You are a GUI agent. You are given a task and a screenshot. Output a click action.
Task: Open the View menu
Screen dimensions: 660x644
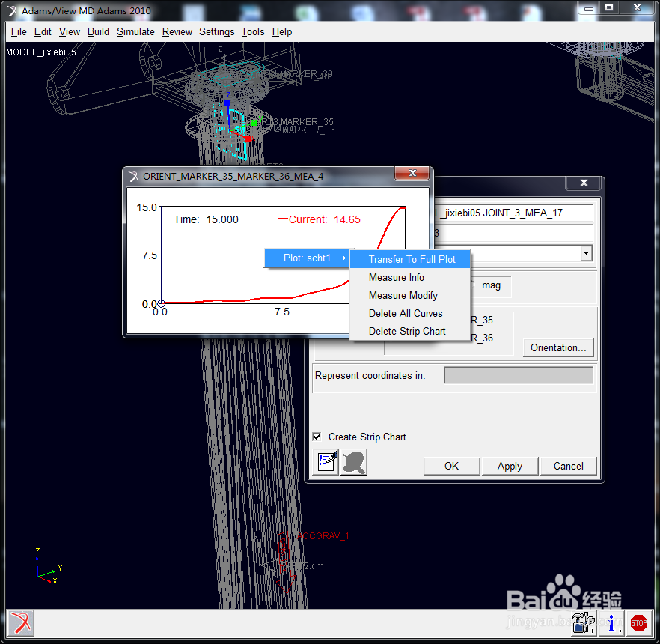pos(69,32)
